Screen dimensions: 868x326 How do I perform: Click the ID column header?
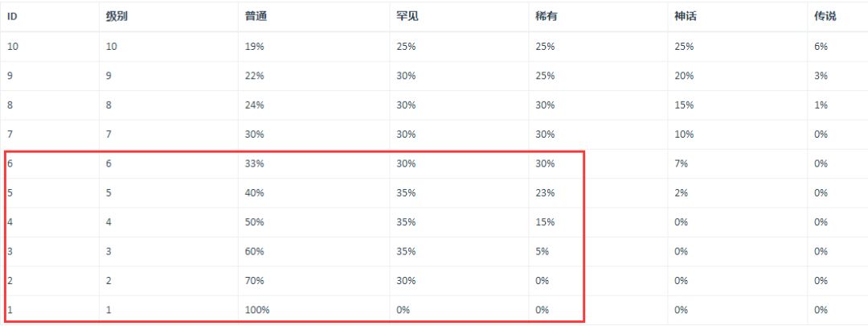[13, 16]
